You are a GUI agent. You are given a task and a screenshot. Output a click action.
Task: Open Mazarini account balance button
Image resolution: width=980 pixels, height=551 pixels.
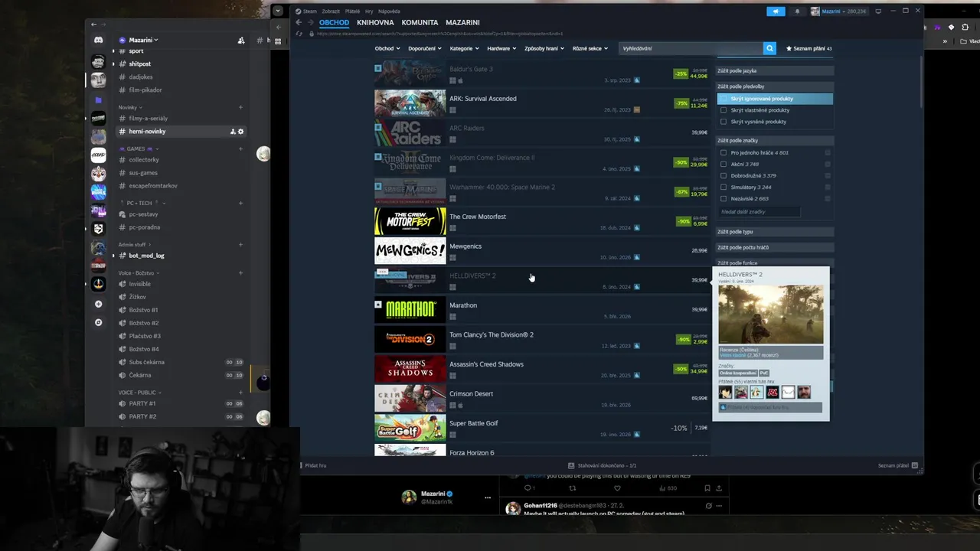pos(839,11)
